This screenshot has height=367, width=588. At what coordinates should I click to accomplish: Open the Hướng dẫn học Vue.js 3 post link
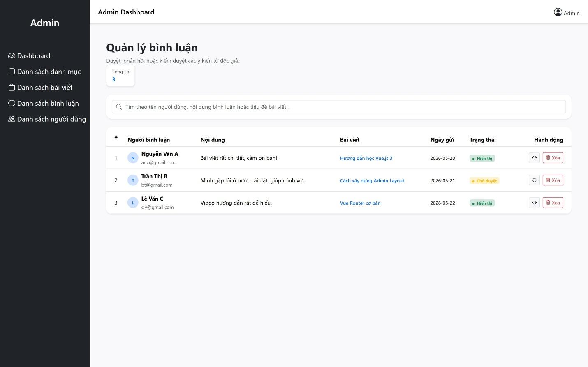click(366, 158)
